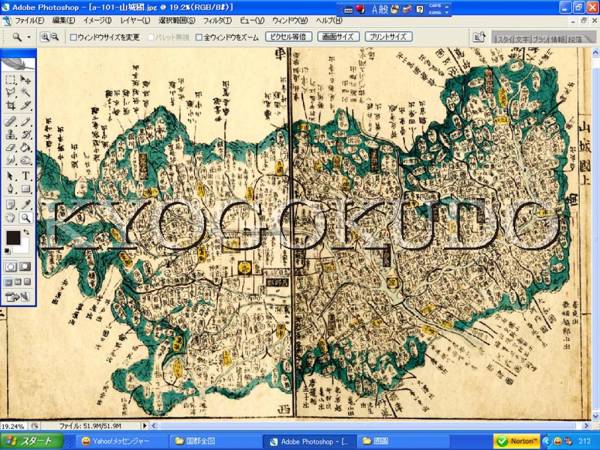
Task: Click the プリントサイズ button
Action: coord(388,37)
